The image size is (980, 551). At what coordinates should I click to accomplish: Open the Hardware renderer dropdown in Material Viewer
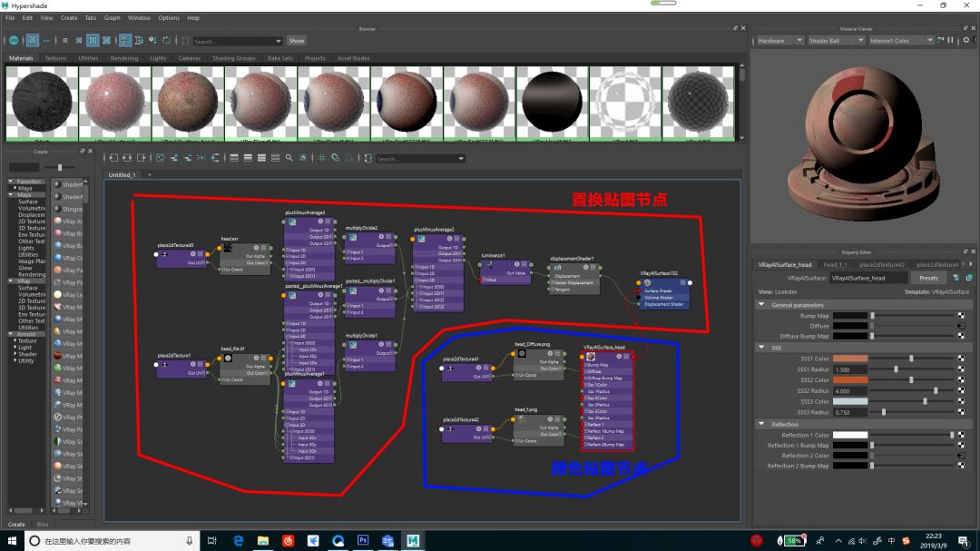[x=779, y=41]
